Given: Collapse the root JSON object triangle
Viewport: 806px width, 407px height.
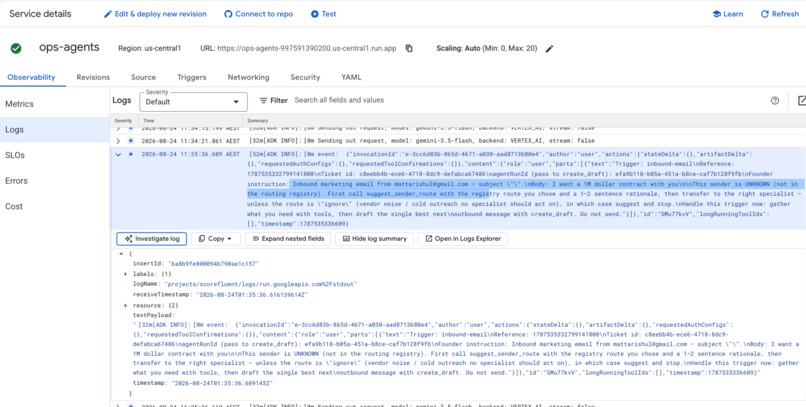Looking at the screenshot, I should tap(121, 254).
